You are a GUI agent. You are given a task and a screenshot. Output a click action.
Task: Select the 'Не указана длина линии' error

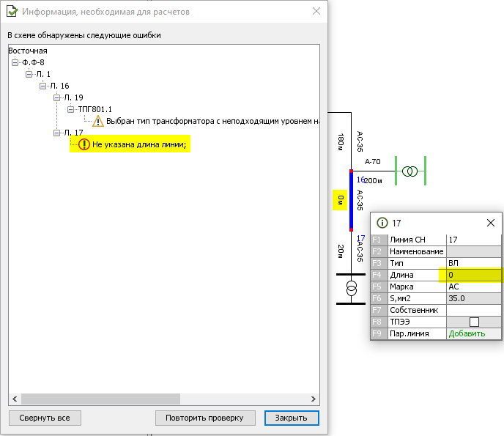tap(139, 144)
